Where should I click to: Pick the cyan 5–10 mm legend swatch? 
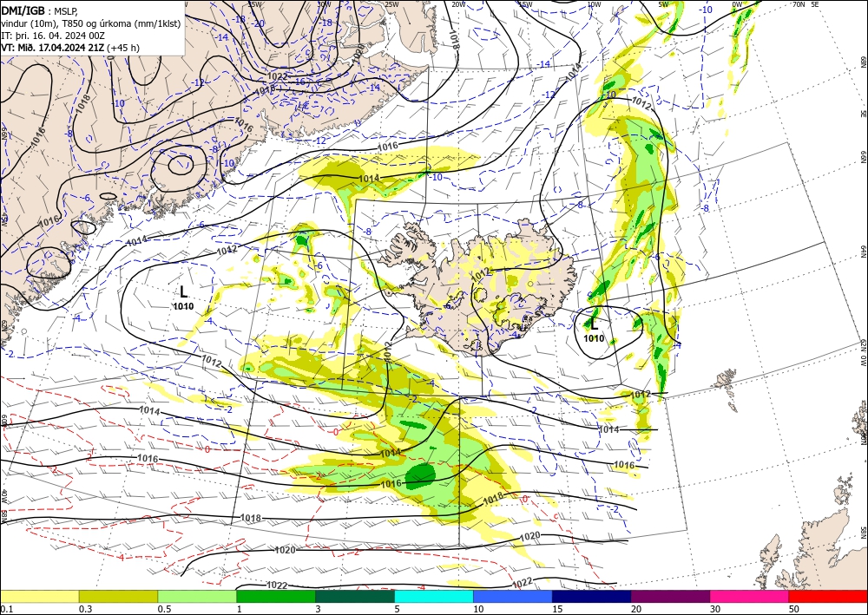tap(433, 596)
